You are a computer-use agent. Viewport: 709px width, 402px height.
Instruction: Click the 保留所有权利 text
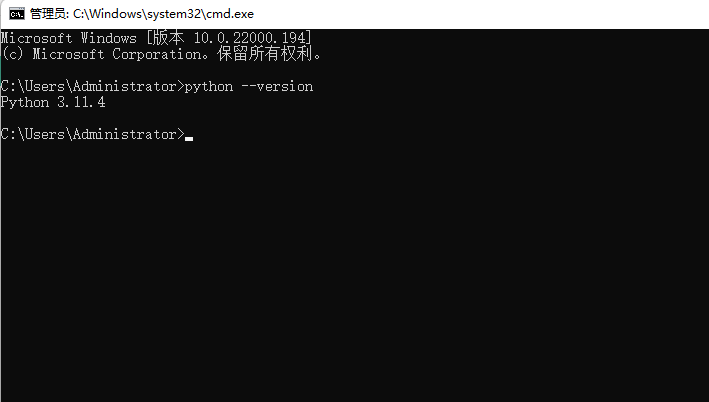[x=265, y=54]
